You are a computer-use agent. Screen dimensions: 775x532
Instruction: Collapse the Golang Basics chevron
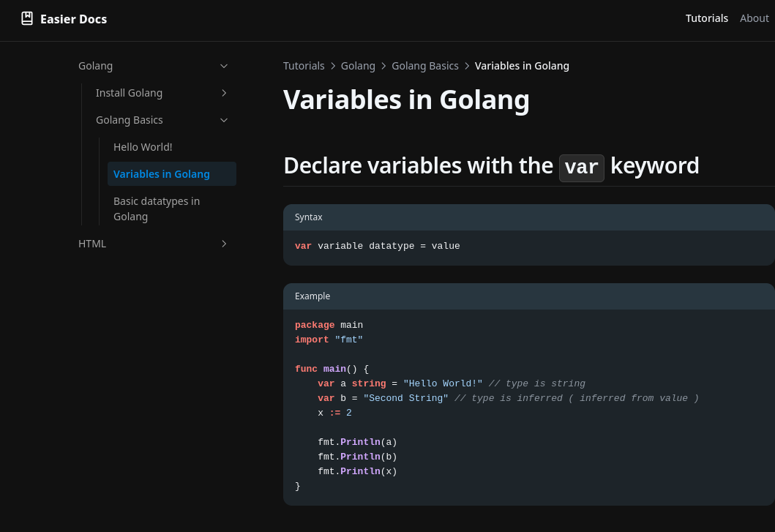[x=224, y=120]
